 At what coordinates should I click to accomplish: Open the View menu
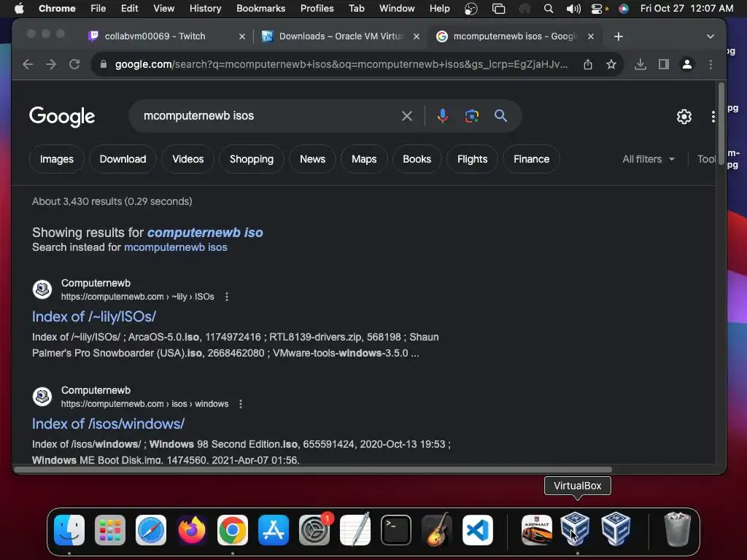point(164,9)
